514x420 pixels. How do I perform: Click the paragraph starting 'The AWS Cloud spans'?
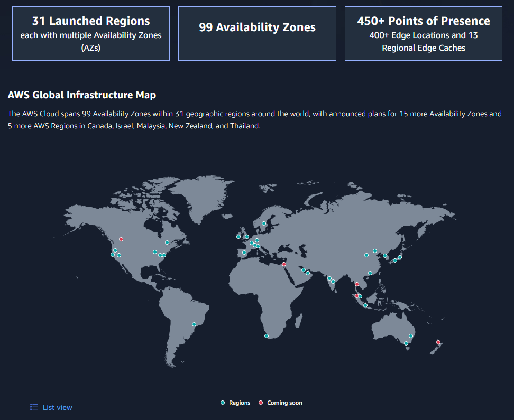click(x=255, y=120)
